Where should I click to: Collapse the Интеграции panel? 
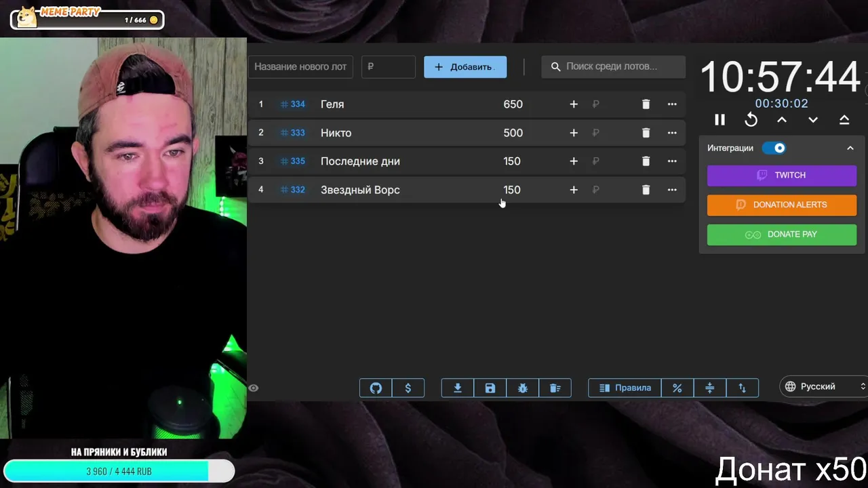pyautogui.click(x=850, y=148)
